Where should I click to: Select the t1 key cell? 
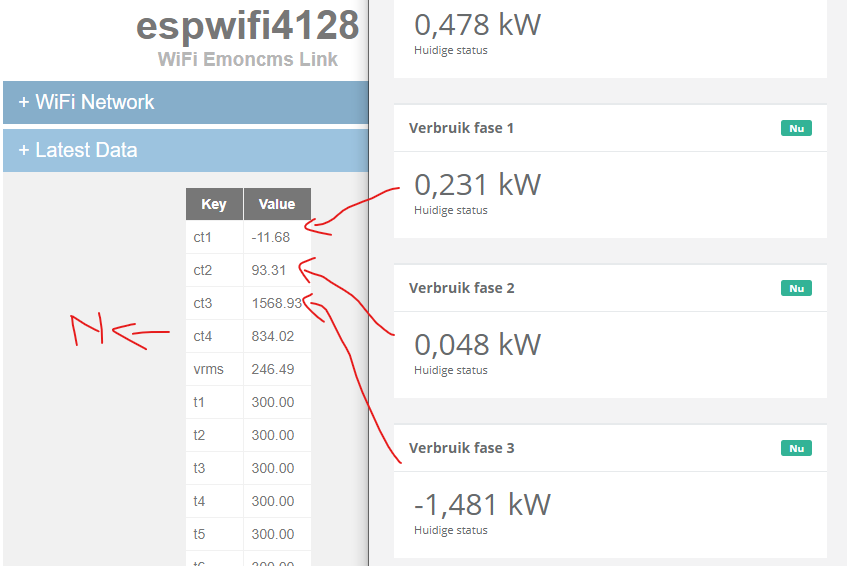[x=214, y=402]
